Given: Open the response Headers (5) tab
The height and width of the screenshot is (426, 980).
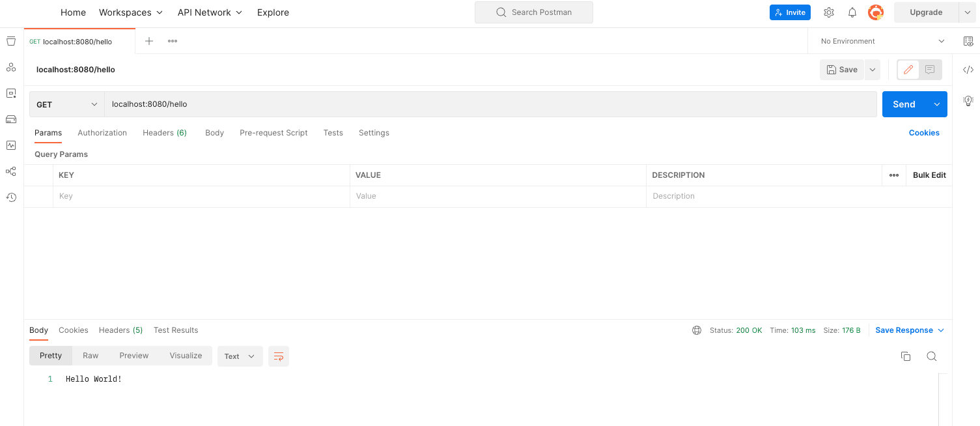Looking at the screenshot, I should (x=120, y=330).
